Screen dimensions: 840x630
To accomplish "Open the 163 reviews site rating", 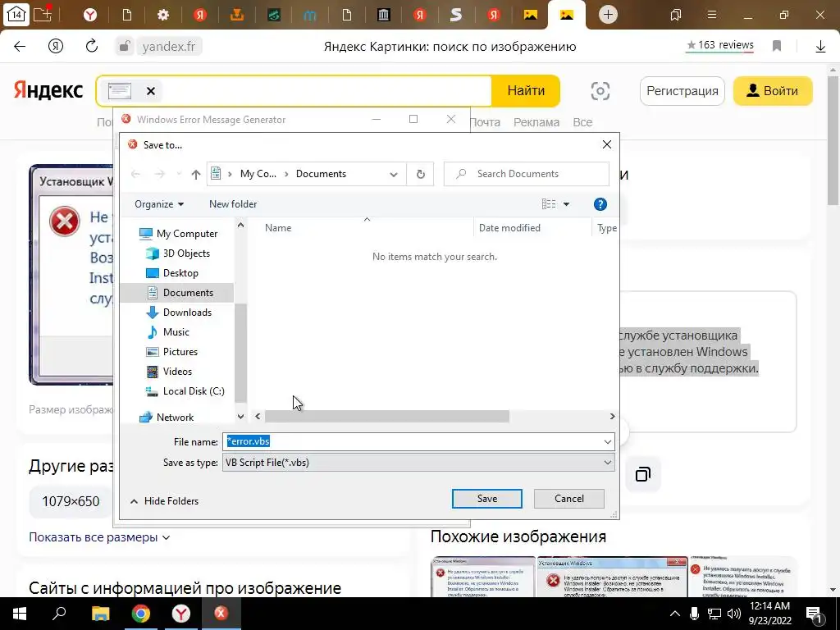I will [720, 45].
